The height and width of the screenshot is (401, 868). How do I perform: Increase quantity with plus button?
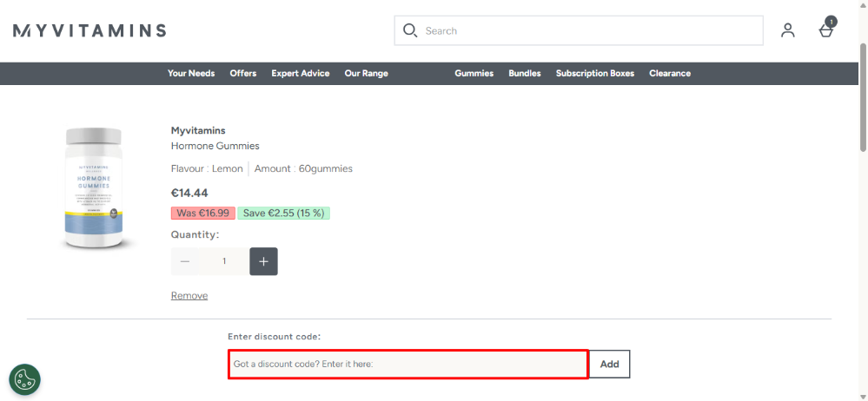263,261
